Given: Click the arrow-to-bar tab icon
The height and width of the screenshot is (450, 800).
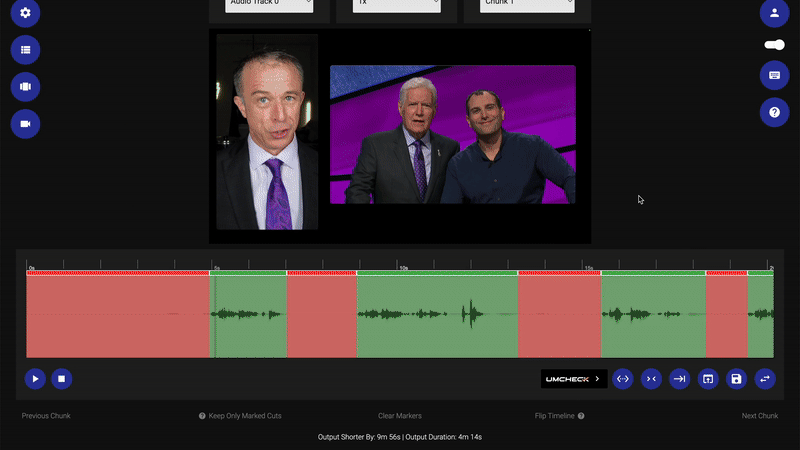Looking at the screenshot, I should pyautogui.click(x=680, y=379).
